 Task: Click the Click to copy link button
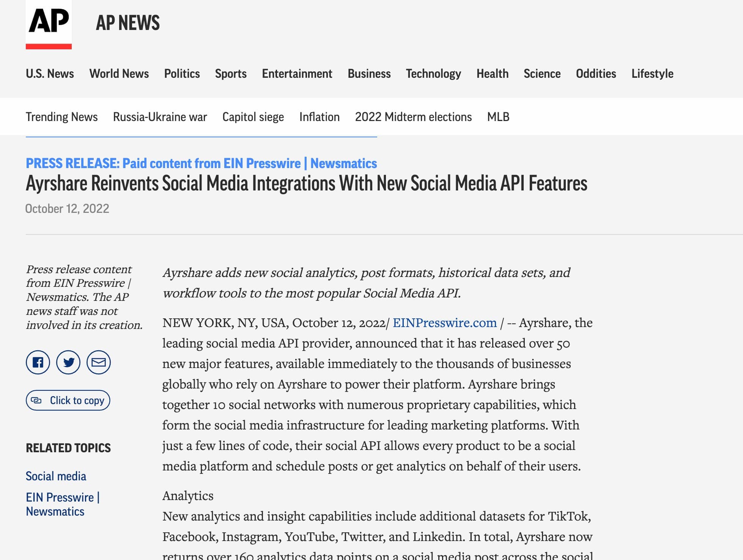coord(68,400)
